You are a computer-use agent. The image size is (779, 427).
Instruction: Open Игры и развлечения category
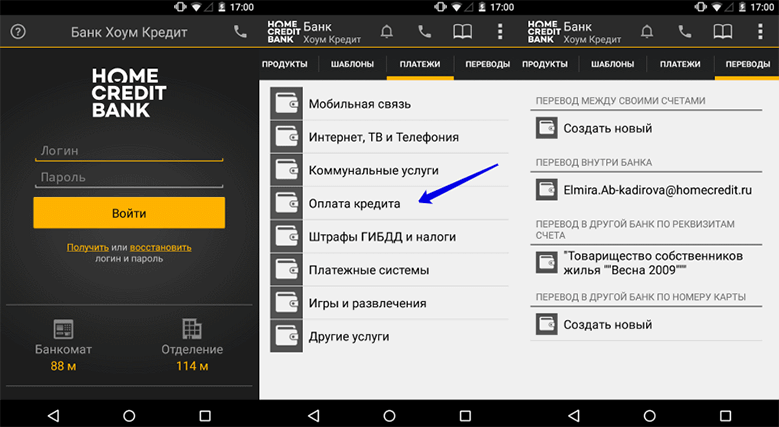389,303
